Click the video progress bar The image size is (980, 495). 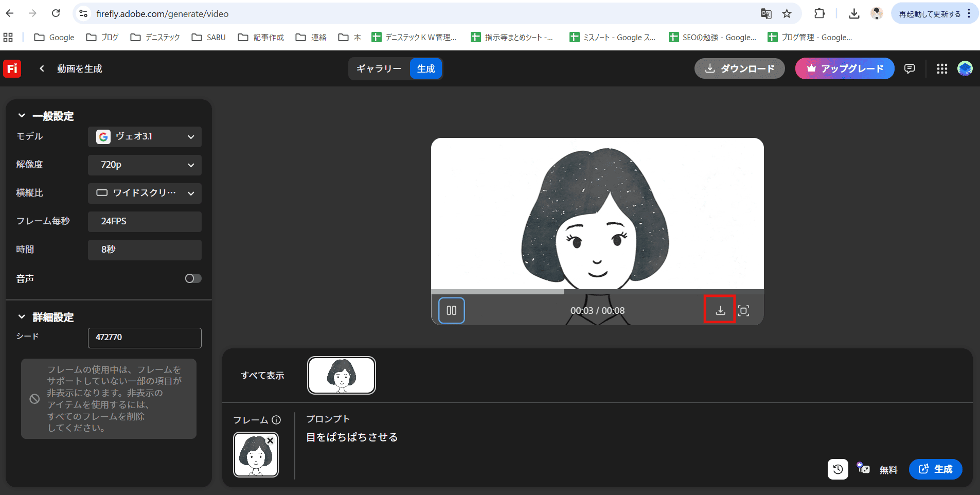point(597,291)
